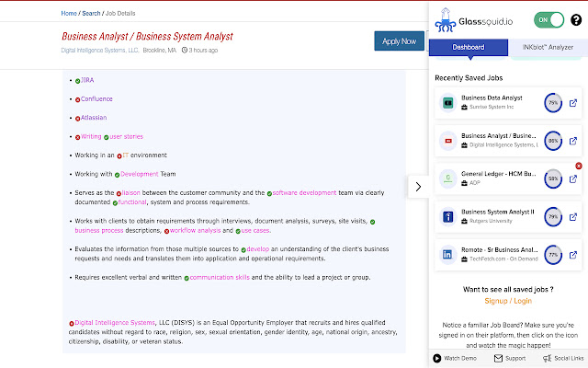588x368 pixels.
Task: Click the highlighted Atlassian keyword
Action: click(x=94, y=118)
